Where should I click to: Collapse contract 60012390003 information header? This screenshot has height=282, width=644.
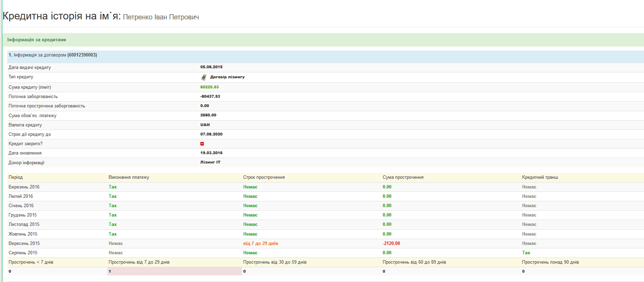click(x=53, y=55)
